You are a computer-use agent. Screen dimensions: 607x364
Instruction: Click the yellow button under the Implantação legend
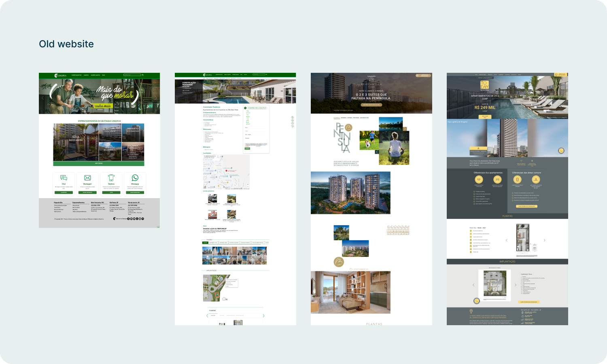[529, 302]
